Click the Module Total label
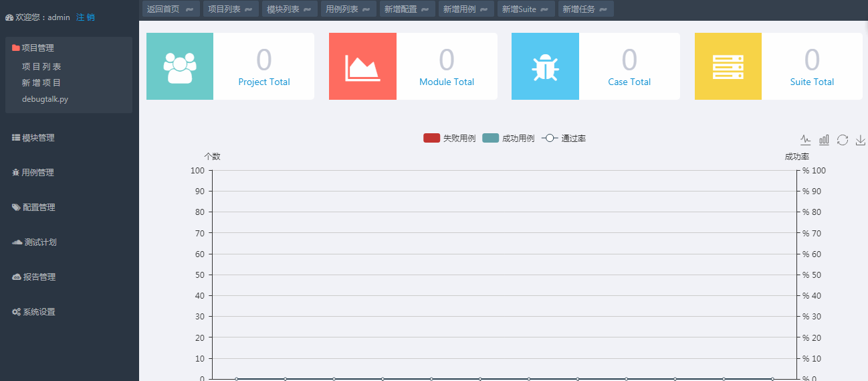The width and height of the screenshot is (868, 381). [x=447, y=82]
